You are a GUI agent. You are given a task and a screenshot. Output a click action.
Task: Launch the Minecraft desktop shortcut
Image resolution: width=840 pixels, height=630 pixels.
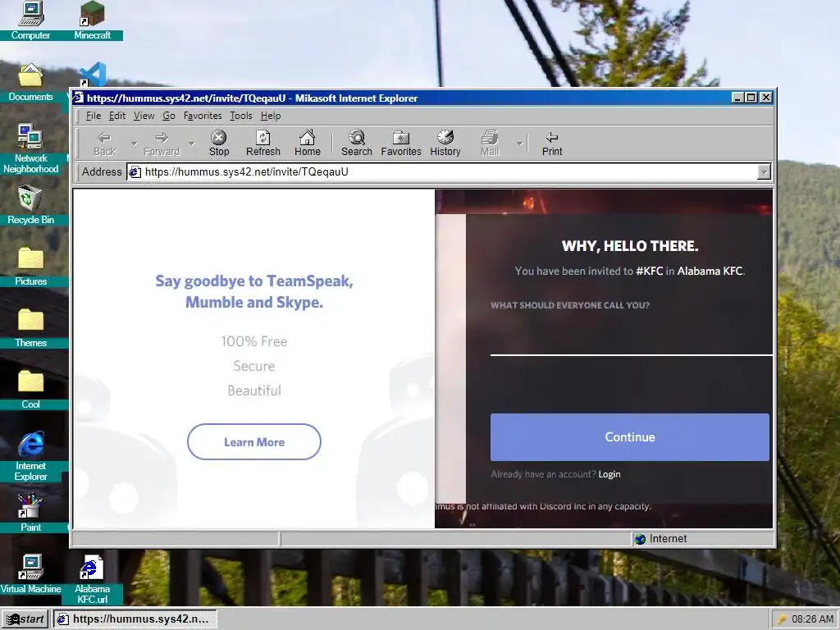(92, 21)
